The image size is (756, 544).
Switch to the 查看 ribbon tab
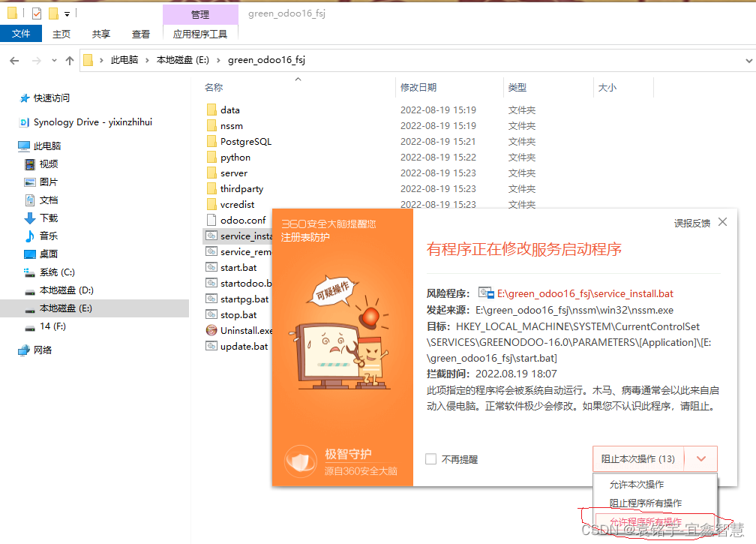(x=142, y=33)
